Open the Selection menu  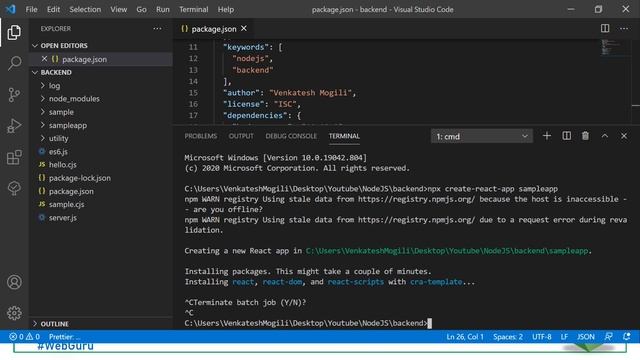(x=85, y=9)
